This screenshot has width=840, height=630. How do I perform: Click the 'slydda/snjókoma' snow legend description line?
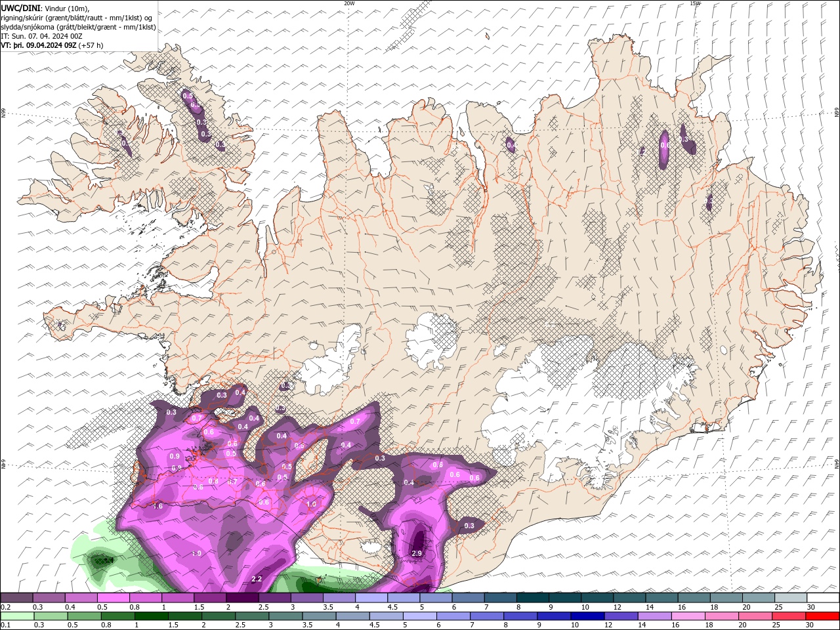(78, 27)
